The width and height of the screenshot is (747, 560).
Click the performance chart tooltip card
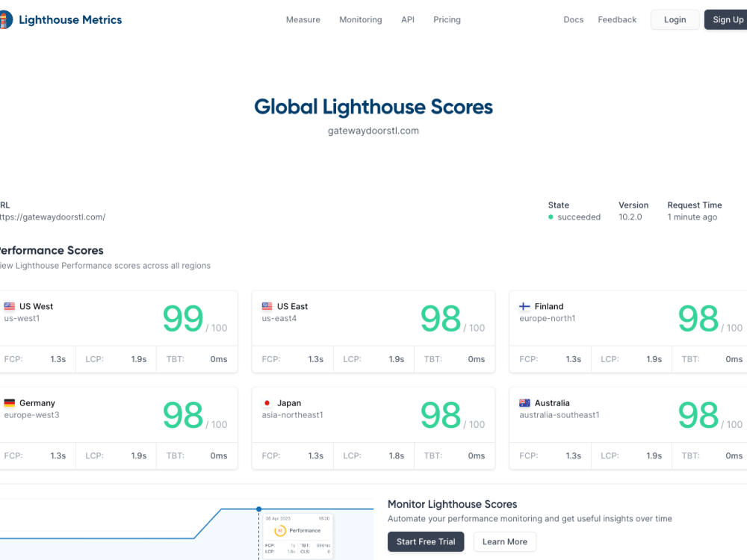(x=298, y=535)
